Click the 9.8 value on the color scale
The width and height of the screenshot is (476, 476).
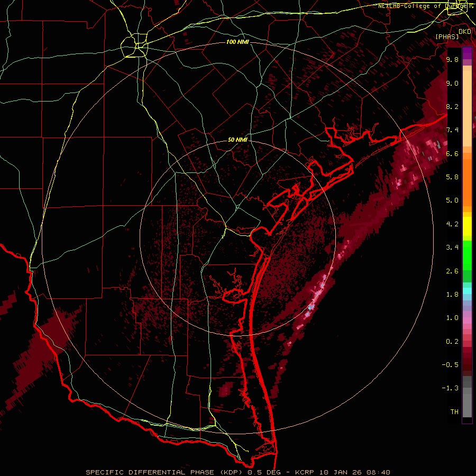pyautogui.click(x=452, y=59)
